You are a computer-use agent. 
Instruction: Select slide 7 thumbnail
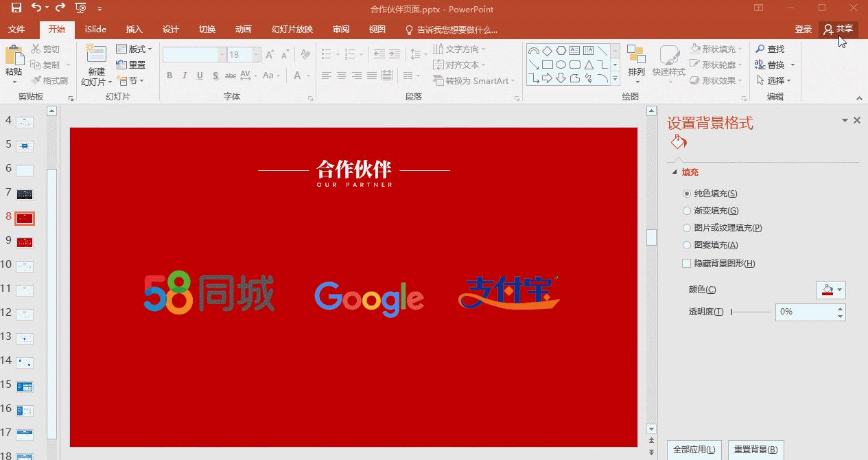[25, 194]
